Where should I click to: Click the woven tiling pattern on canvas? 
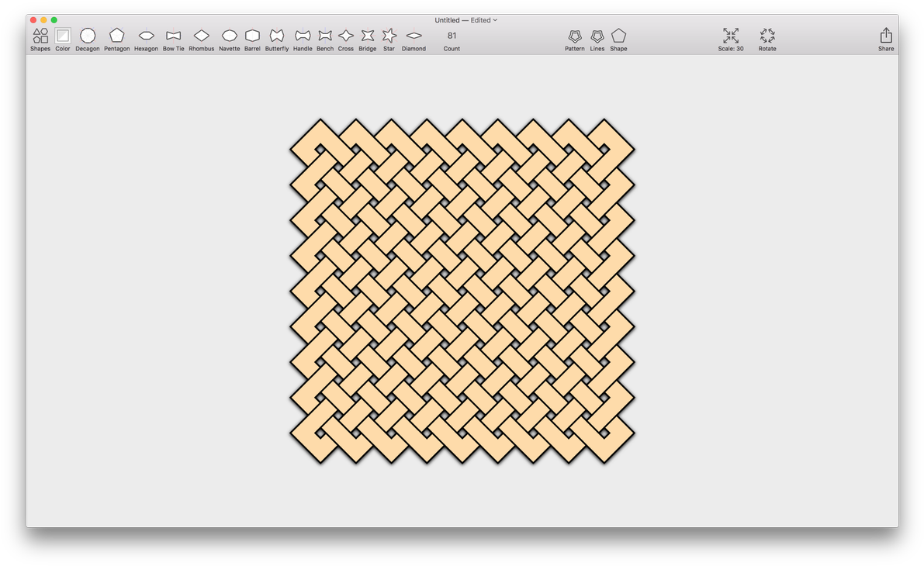click(x=462, y=291)
